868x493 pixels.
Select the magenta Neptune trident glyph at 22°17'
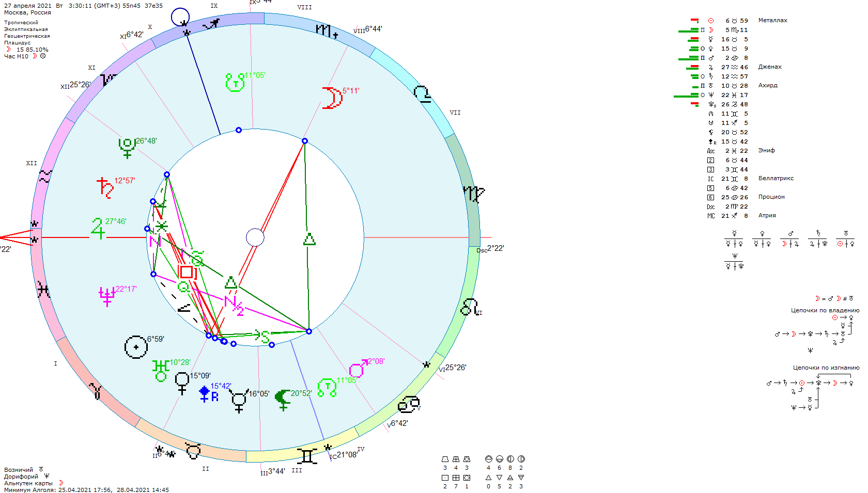coord(107,296)
